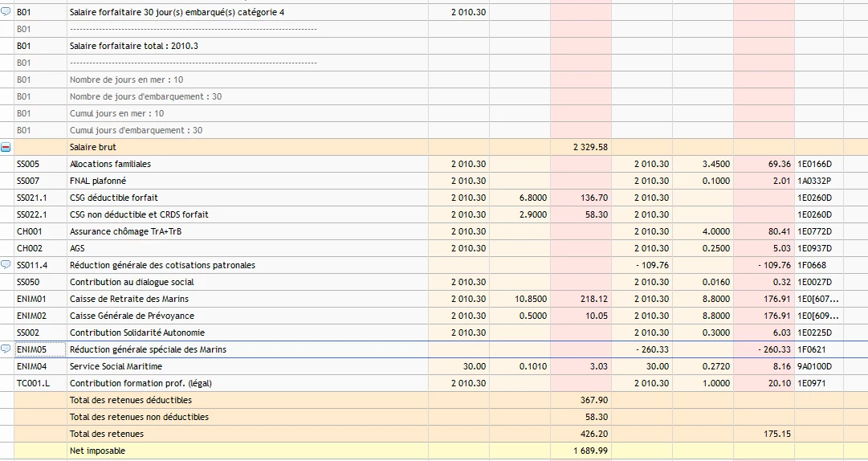Select Caisse Générale de Prévoyance label
This screenshot has width=868, height=461.
coord(132,316)
